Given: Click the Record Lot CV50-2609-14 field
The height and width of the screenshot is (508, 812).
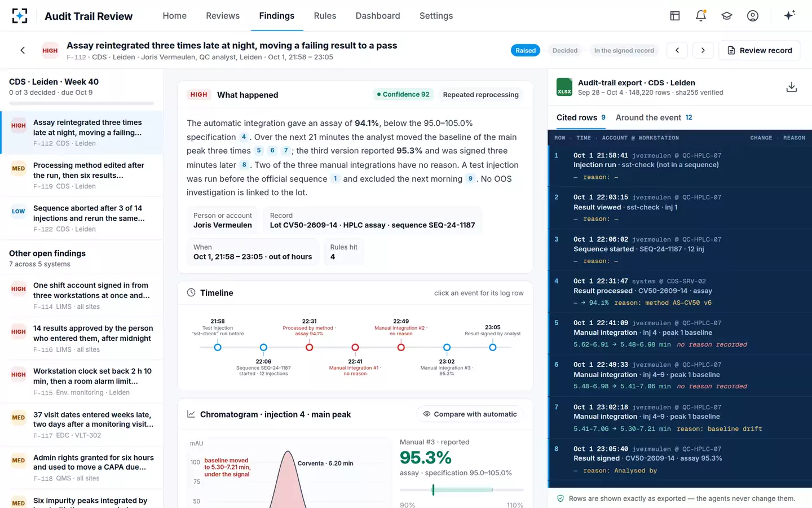Looking at the screenshot, I should click(372, 220).
